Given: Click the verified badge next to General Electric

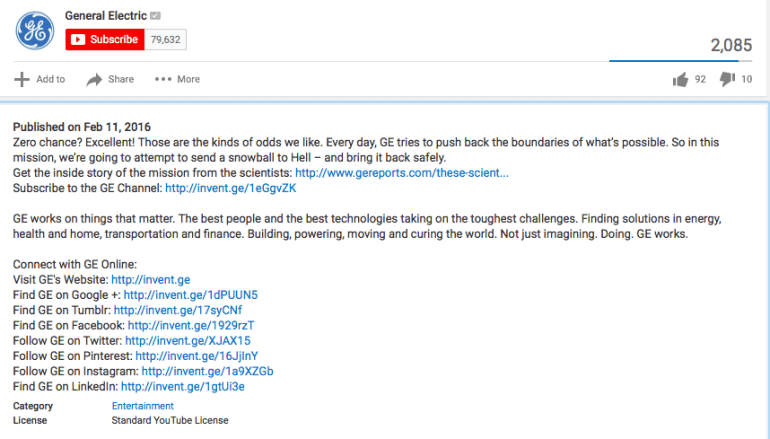Looking at the screenshot, I should click(x=155, y=16).
